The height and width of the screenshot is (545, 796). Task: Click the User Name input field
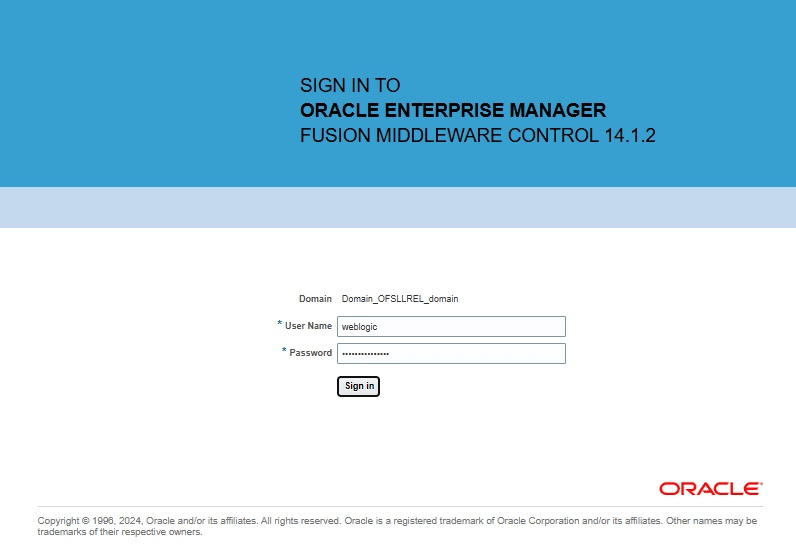click(451, 326)
